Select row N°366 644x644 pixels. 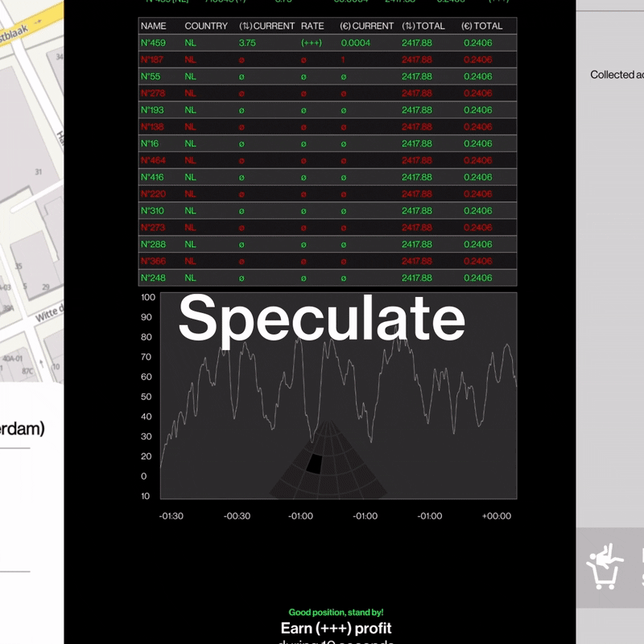tap(328, 261)
